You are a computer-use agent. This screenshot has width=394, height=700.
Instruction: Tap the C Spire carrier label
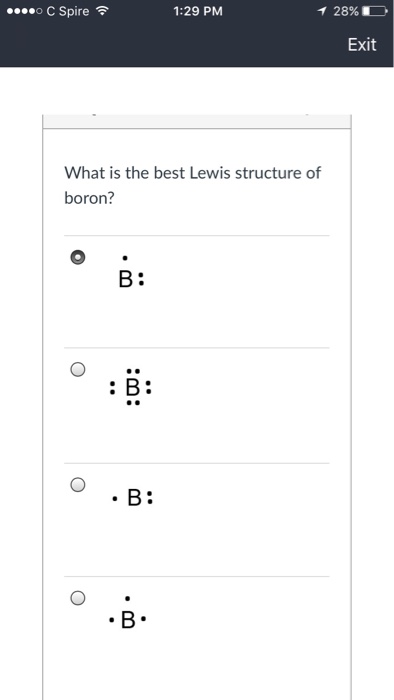(68, 11)
